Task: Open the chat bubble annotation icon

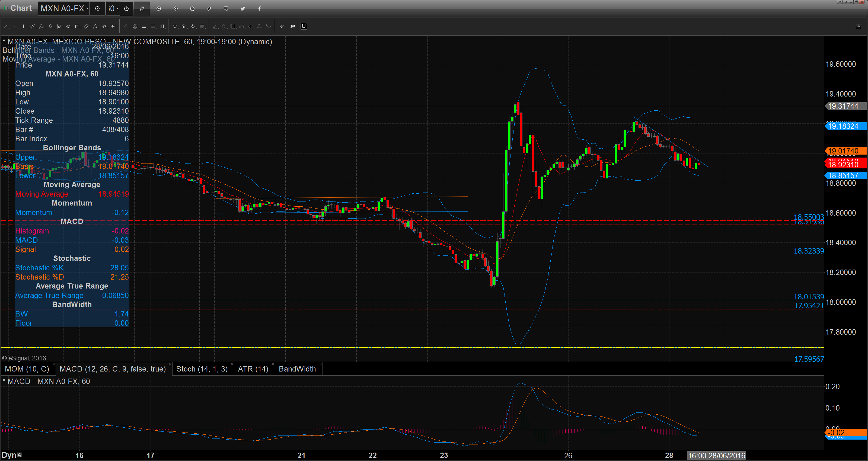Action: pyautogui.click(x=226, y=9)
